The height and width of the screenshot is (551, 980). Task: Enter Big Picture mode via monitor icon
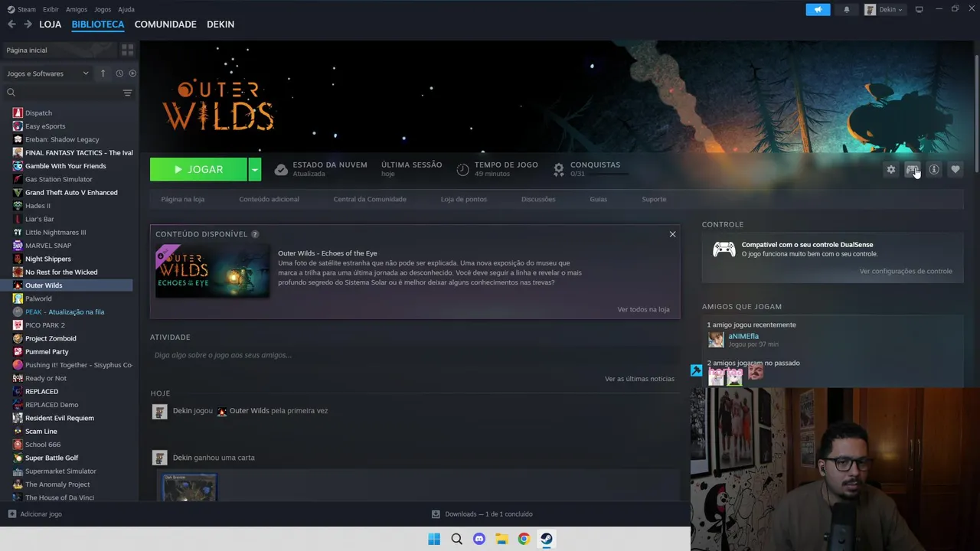919,9
